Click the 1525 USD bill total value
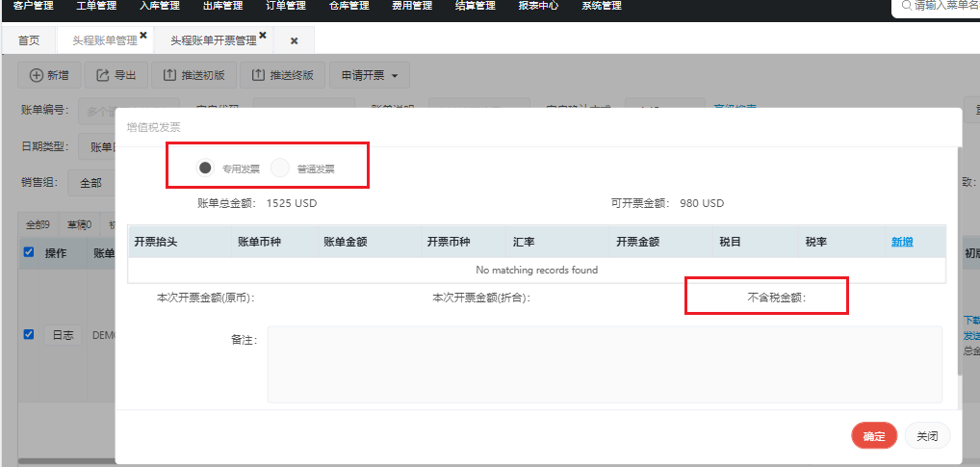The height and width of the screenshot is (467, 980). (x=292, y=203)
